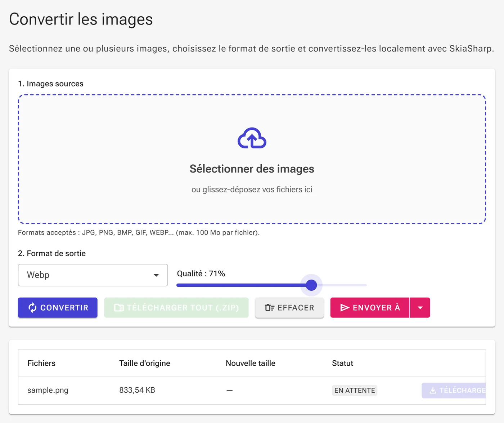Click the disabled Télécharger tout (.zip) button
The width and height of the screenshot is (504, 423).
click(176, 308)
